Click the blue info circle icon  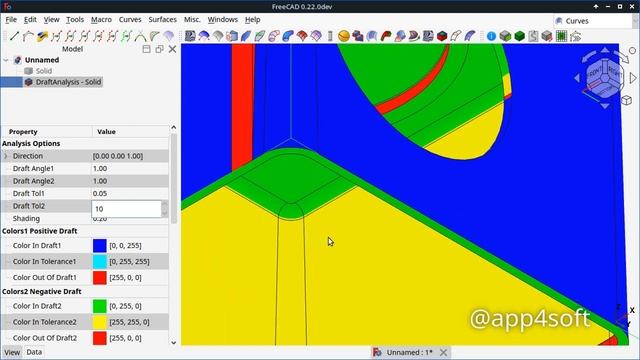[491, 36]
